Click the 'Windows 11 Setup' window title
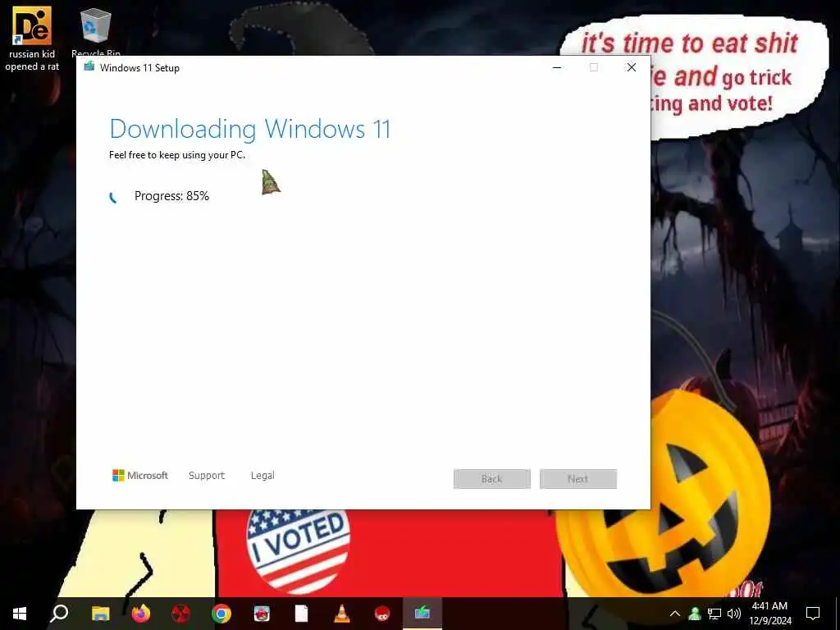 139,68
